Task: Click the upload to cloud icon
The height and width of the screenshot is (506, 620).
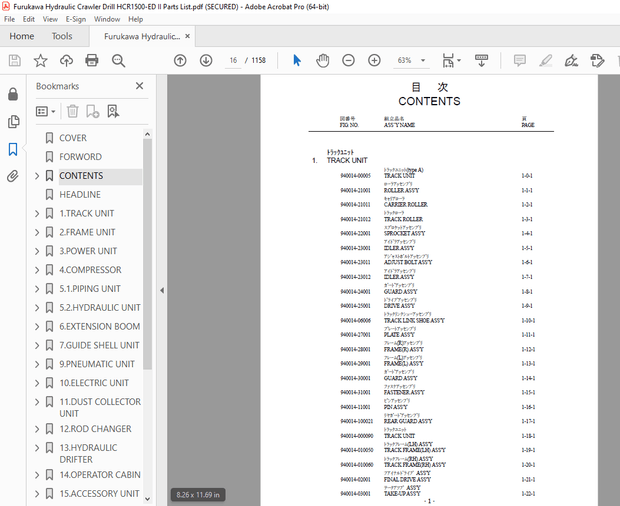Action: 66,60
